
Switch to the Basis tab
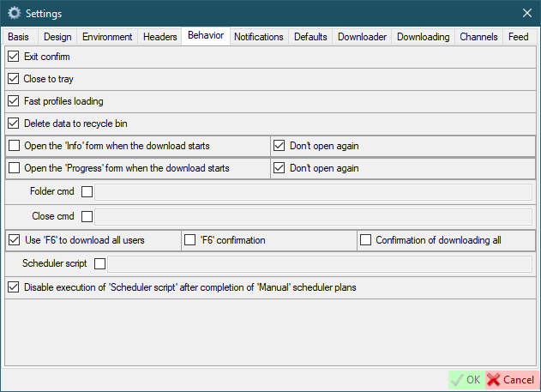[19, 37]
